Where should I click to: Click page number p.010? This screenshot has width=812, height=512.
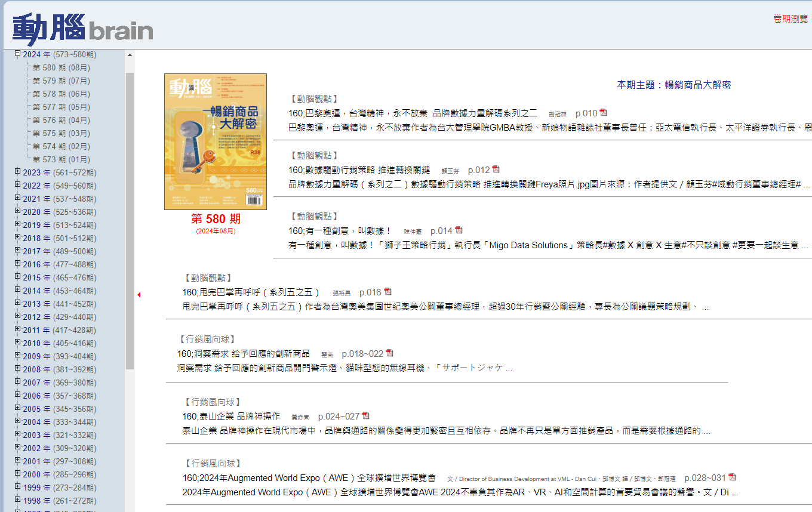click(586, 113)
